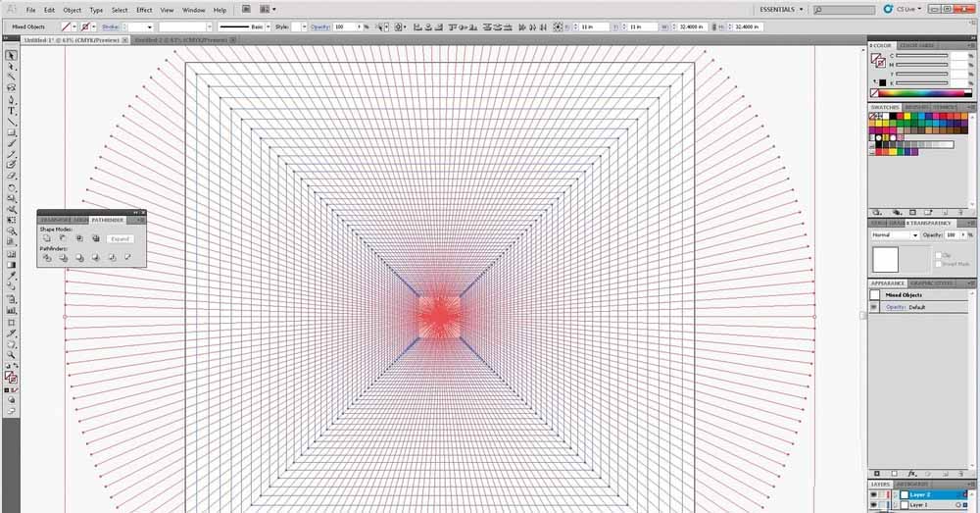The width and height of the screenshot is (980, 513).
Task: Select the Pen tool
Action: point(11,100)
